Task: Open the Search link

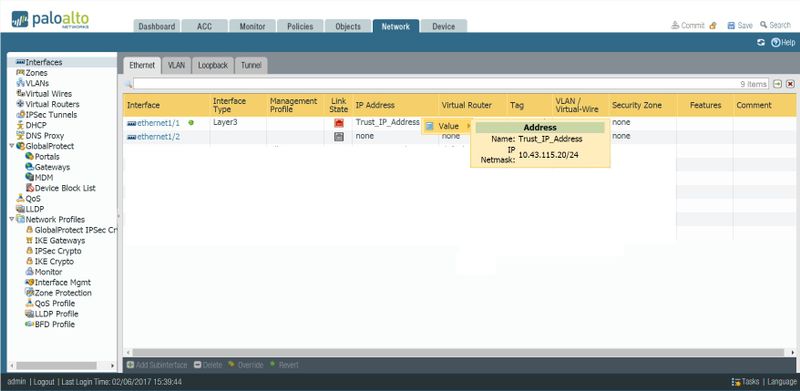Action: 775,25
